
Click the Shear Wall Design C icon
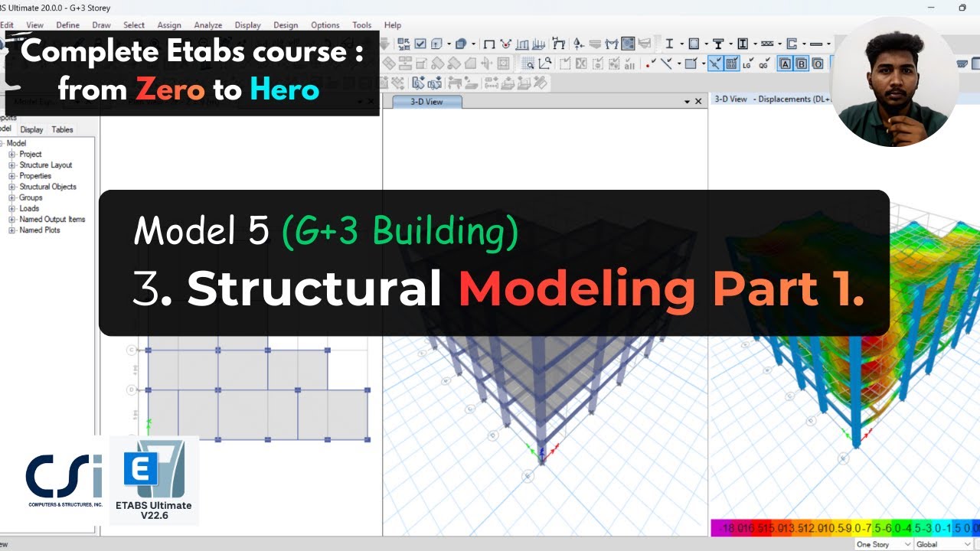791,44
